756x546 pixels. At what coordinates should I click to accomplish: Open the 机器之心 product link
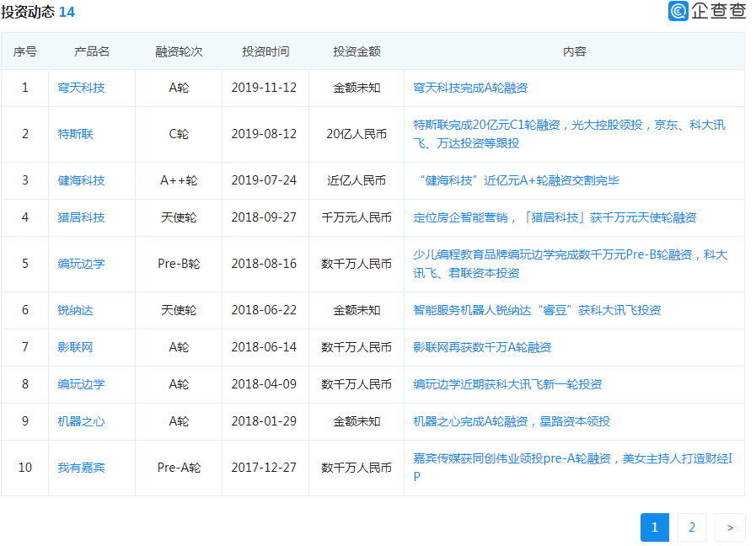pos(81,421)
